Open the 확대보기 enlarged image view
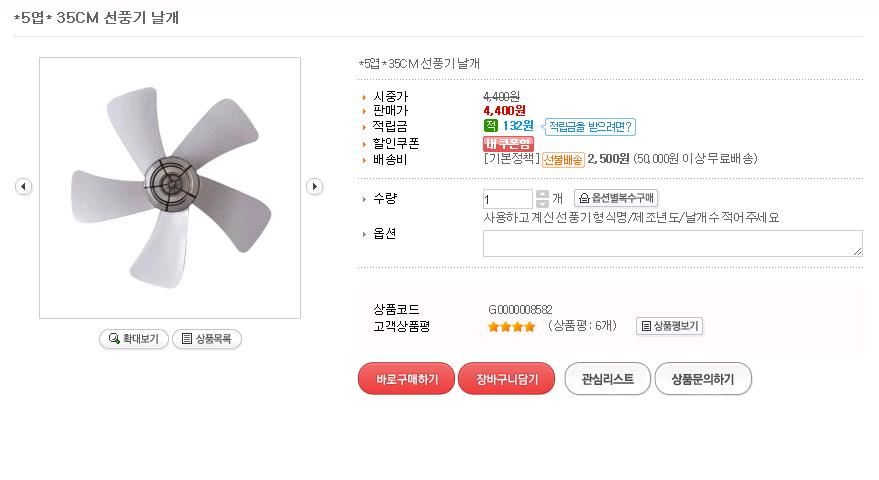Viewport: 879px width, 480px height. click(134, 339)
